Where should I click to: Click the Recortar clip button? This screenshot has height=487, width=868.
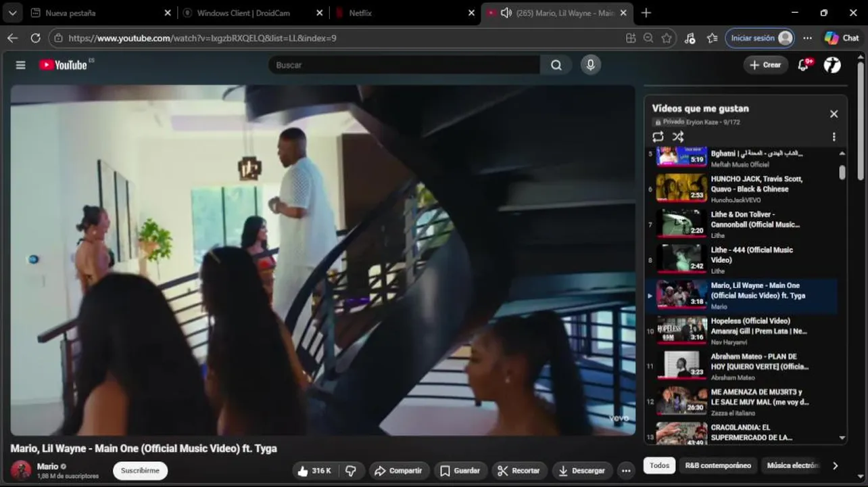[x=519, y=471]
